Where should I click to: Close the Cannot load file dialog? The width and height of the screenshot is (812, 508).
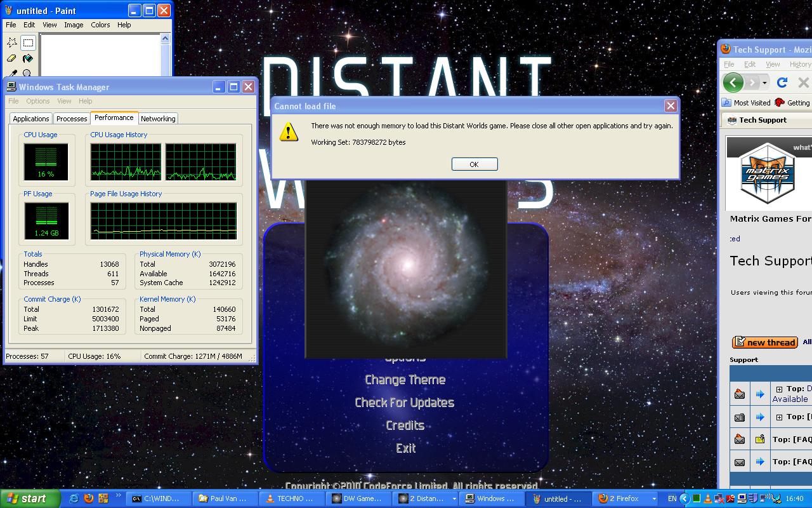tap(671, 106)
